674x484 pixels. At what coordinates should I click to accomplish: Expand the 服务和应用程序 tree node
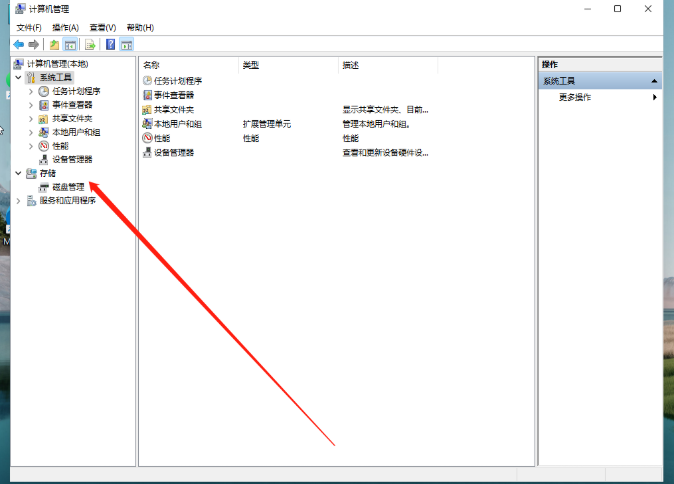pyautogui.click(x=18, y=200)
